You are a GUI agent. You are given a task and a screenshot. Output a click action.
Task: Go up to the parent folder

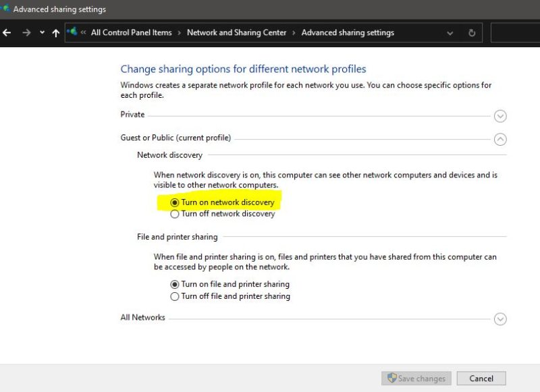(x=55, y=32)
